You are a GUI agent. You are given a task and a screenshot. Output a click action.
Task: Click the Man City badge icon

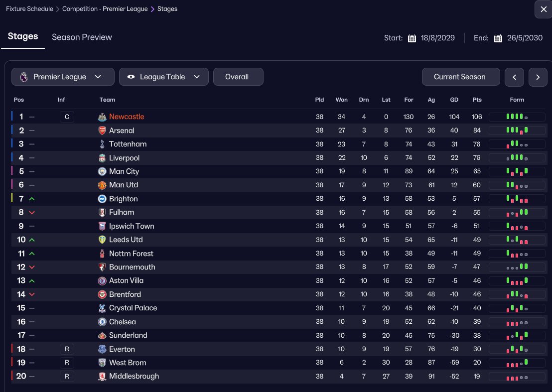(x=102, y=171)
